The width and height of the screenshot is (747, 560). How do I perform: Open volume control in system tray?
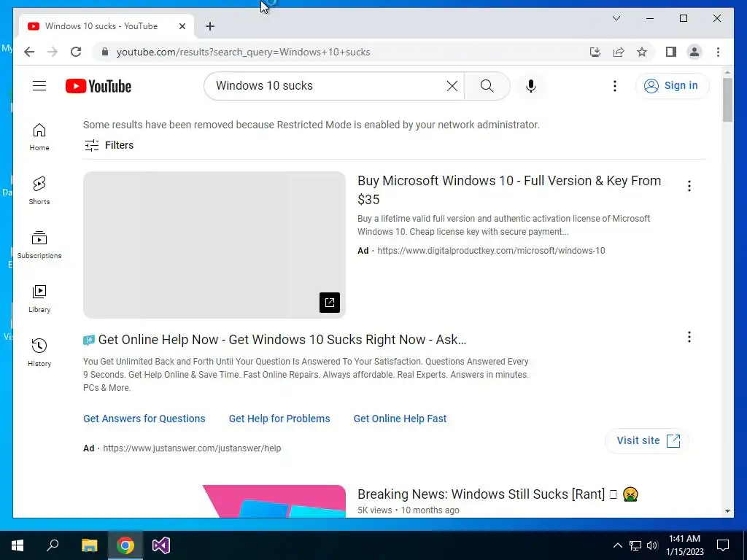(x=652, y=545)
